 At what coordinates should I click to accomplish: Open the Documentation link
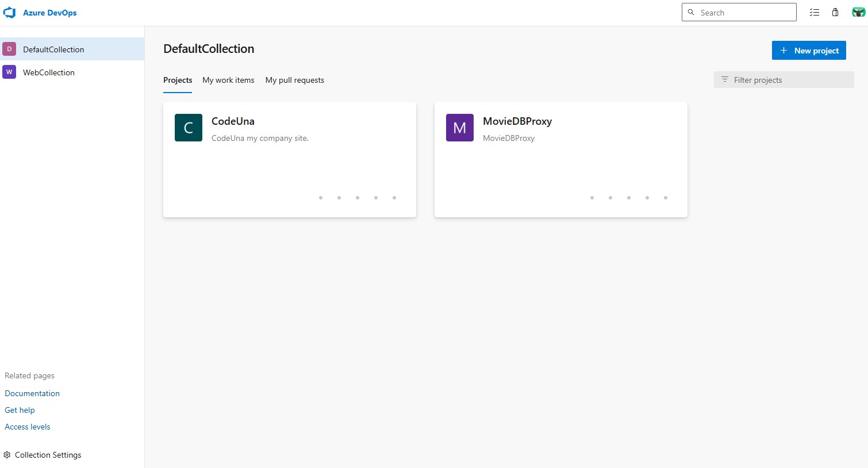coord(32,393)
